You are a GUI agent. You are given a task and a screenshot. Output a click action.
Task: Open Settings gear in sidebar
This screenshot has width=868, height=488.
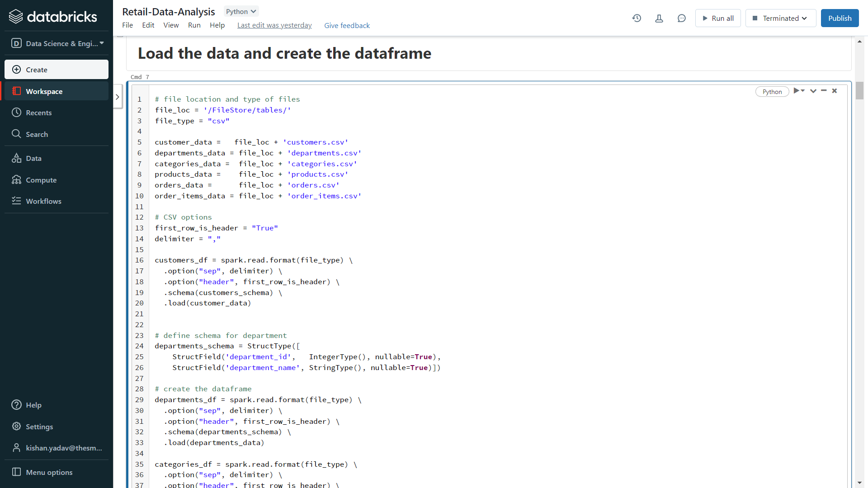[x=17, y=427]
